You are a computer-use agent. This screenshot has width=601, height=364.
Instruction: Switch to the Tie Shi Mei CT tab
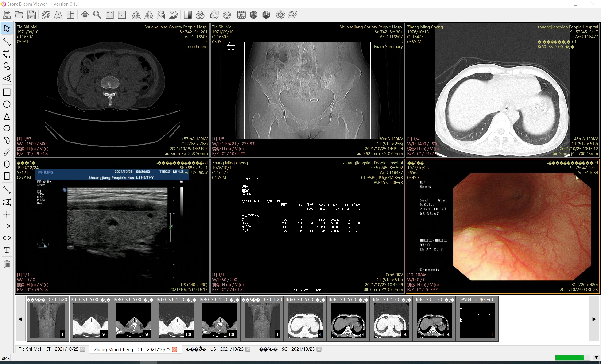(49, 349)
